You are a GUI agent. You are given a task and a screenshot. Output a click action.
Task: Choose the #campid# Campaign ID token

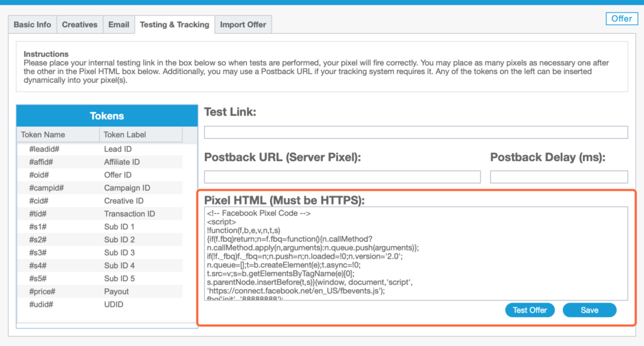101,188
